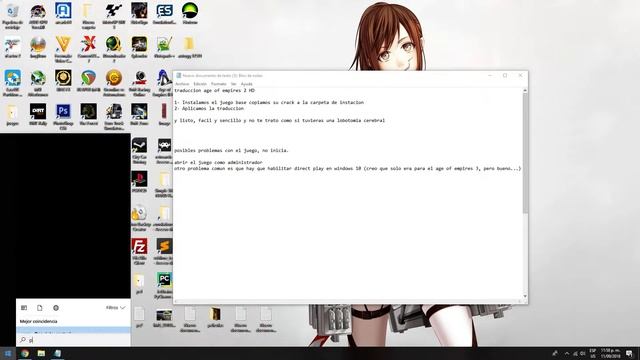Click the line starting "otro problema comun"

point(348,168)
